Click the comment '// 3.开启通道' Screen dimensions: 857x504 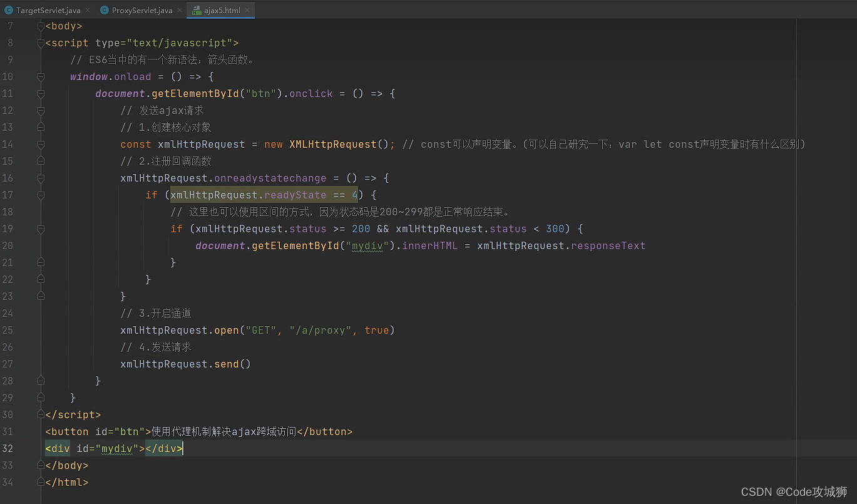click(156, 314)
